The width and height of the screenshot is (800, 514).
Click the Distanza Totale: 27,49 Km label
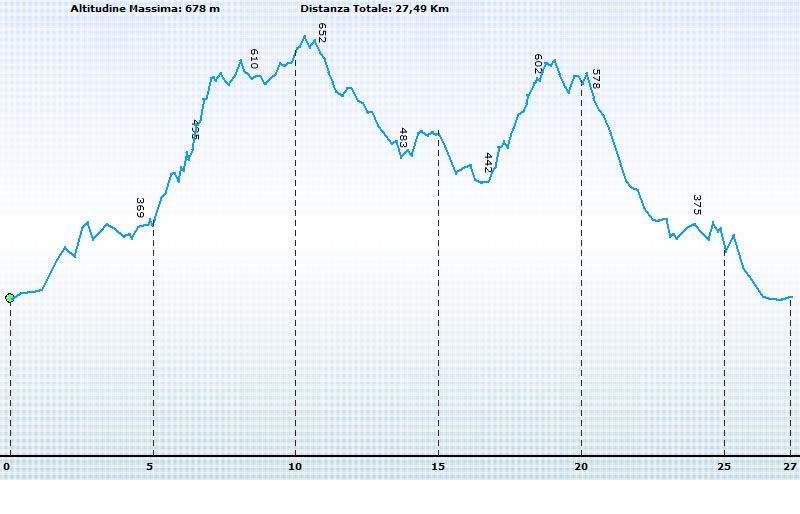(374, 9)
